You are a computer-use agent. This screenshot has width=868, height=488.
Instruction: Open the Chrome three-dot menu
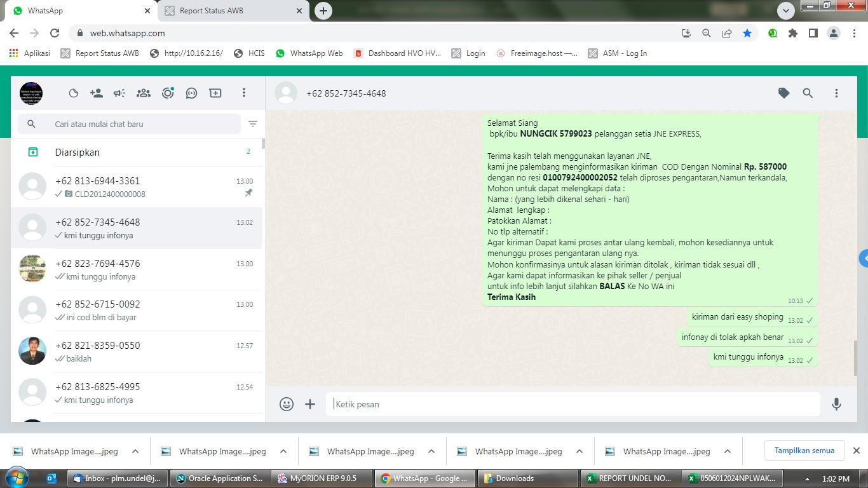(853, 33)
